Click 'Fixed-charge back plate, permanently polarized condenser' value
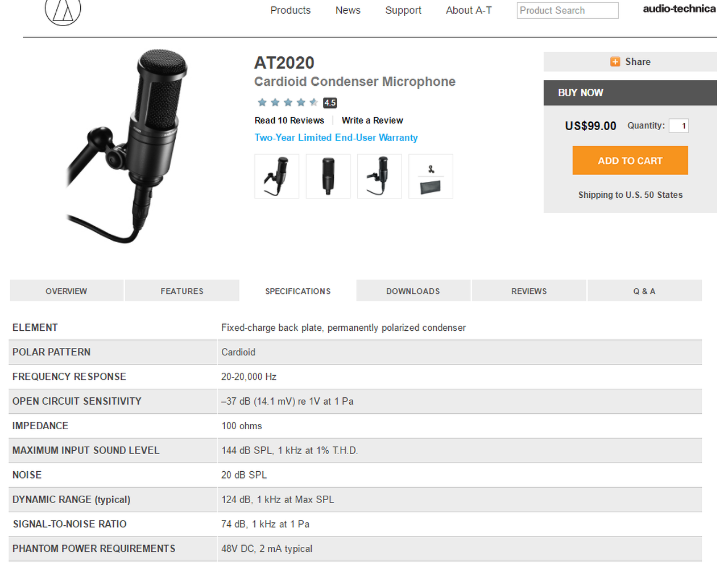The height and width of the screenshot is (565, 728). [x=344, y=327]
